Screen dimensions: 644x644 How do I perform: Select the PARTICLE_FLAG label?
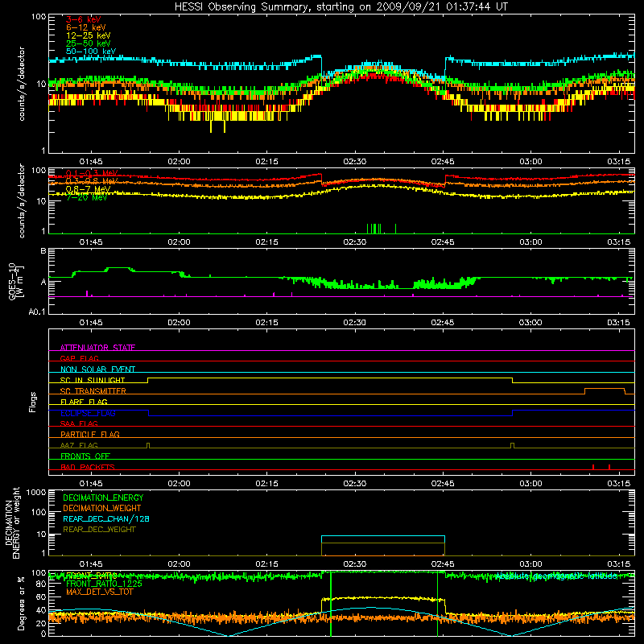[x=90, y=434]
